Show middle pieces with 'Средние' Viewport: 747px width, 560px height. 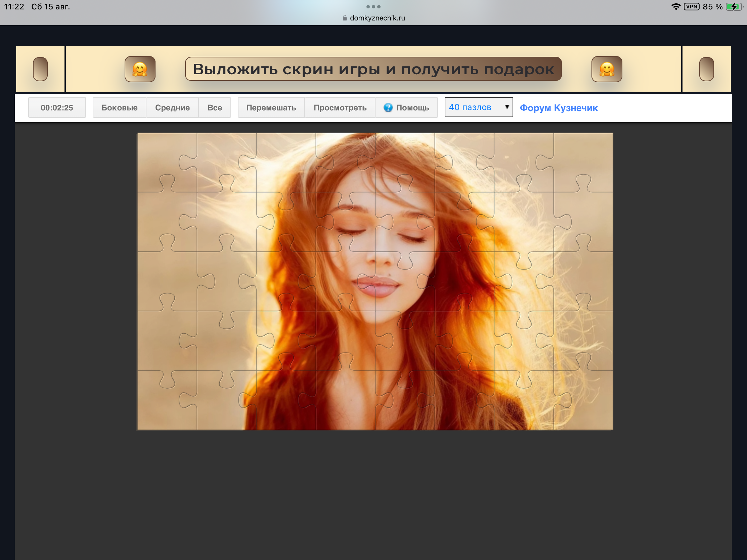point(172,108)
